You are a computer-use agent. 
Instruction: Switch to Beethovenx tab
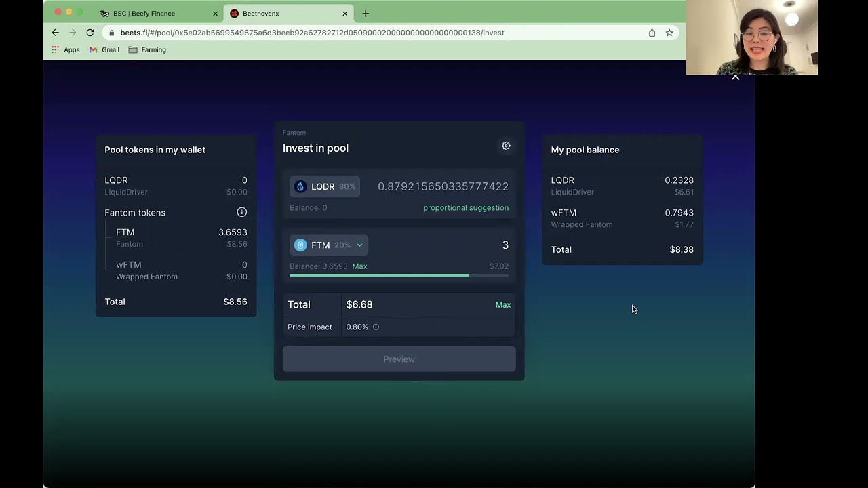[x=289, y=14]
